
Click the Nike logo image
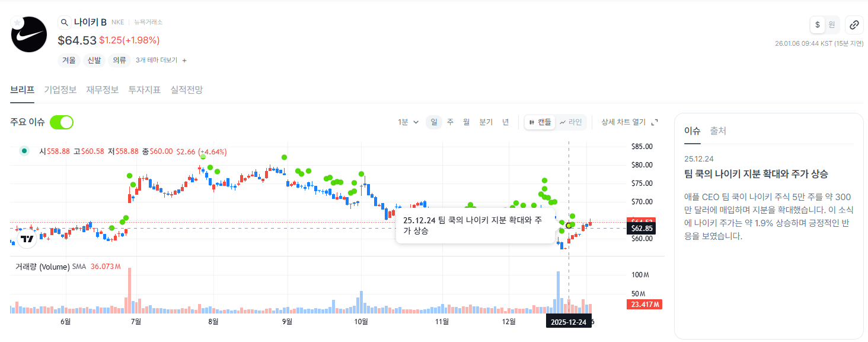(29, 34)
